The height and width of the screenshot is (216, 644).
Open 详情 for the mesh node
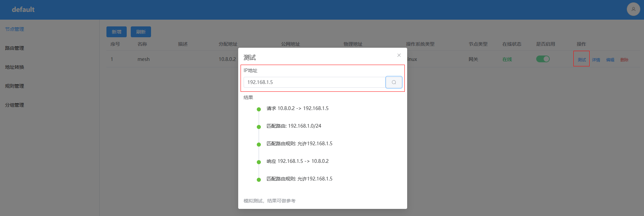[596, 60]
